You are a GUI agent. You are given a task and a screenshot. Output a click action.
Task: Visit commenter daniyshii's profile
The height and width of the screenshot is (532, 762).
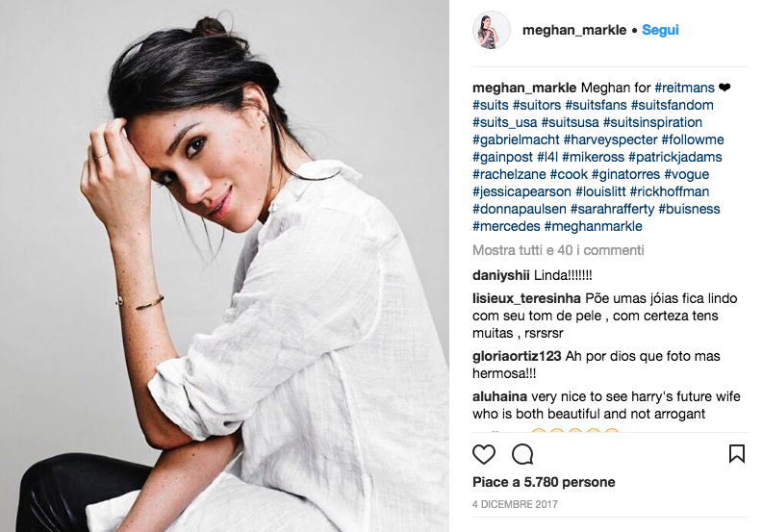coord(500,275)
